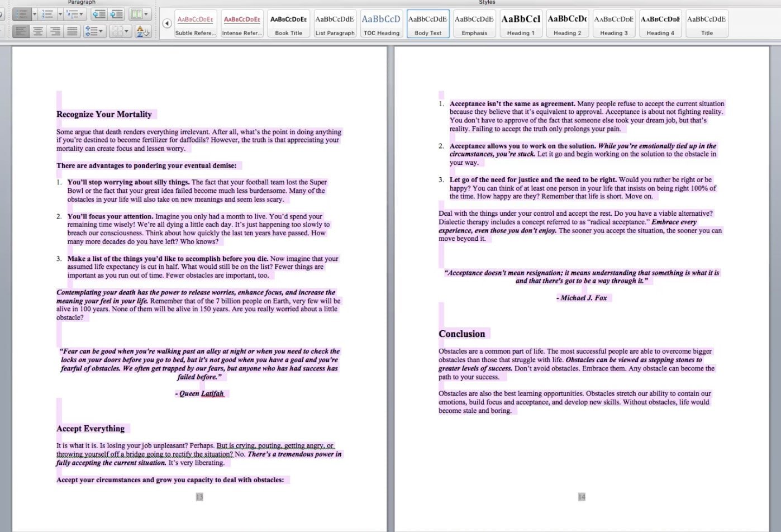Click the Sort A-Z icon
Viewport: 781px width, 532px height.
pyautogui.click(x=143, y=31)
